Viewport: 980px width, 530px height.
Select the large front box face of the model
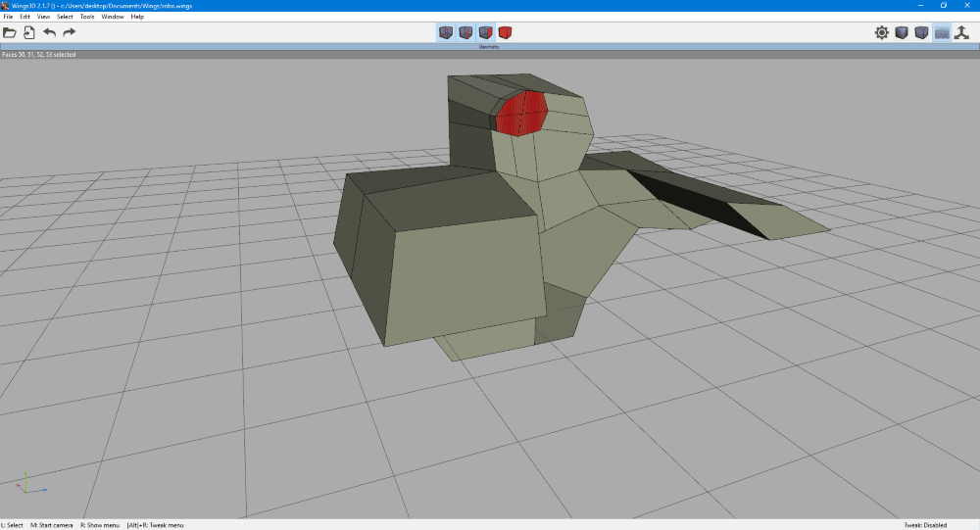[465, 278]
